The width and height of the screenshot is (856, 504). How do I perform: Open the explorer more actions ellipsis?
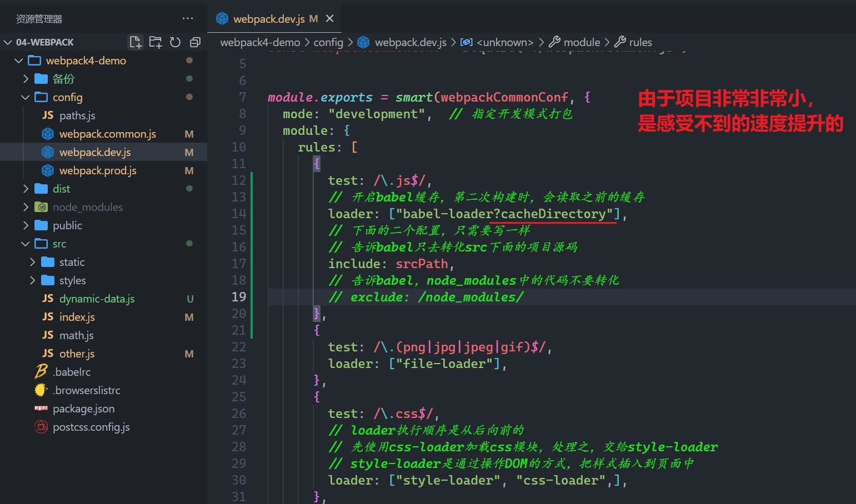[188, 18]
